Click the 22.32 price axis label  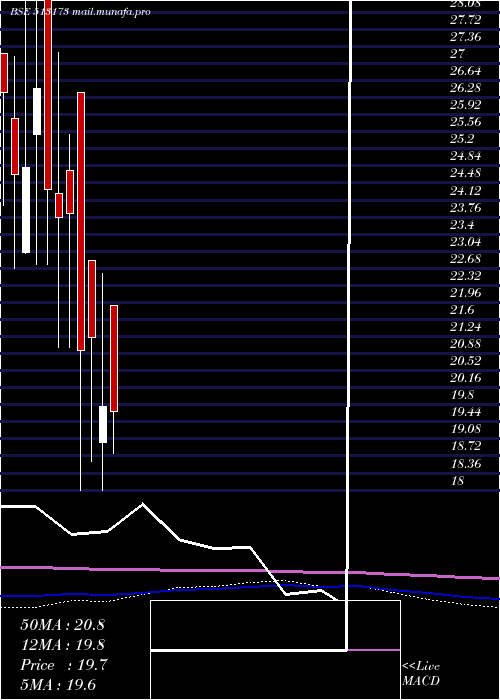point(466,275)
